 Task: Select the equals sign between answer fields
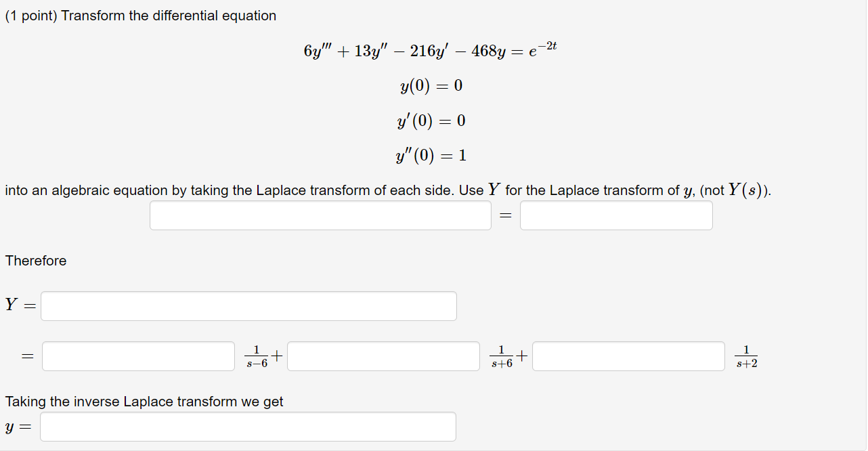tap(504, 215)
